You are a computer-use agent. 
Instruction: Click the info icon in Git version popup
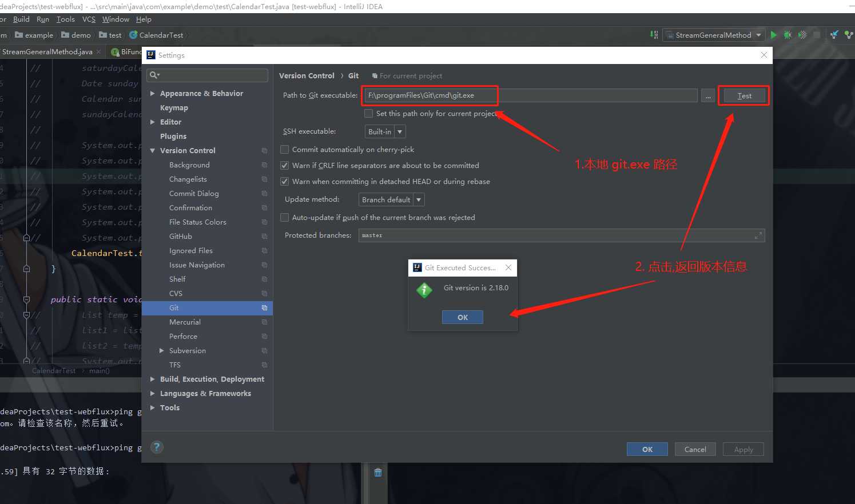point(424,290)
